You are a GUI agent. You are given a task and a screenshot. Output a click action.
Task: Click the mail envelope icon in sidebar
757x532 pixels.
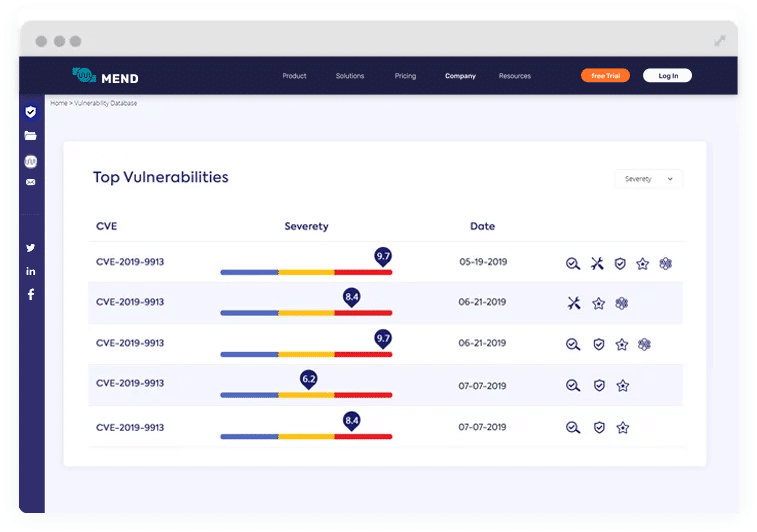(31, 182)
